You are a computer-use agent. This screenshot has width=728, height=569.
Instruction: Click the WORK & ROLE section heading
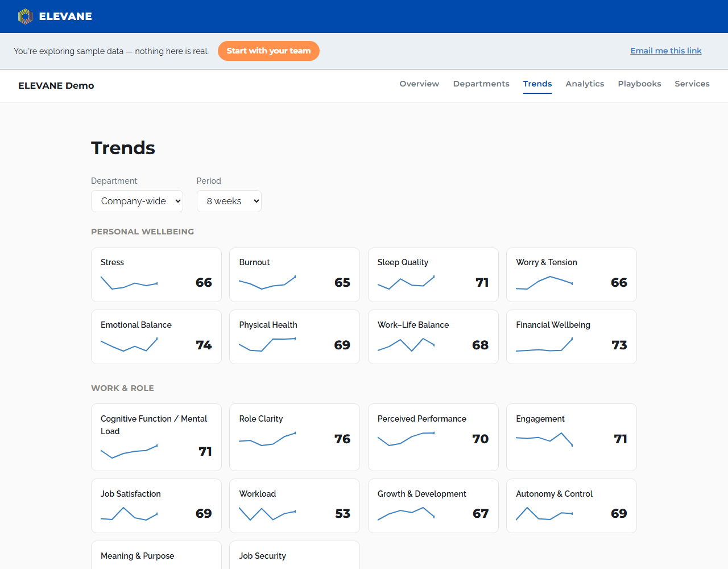point(123,388)
